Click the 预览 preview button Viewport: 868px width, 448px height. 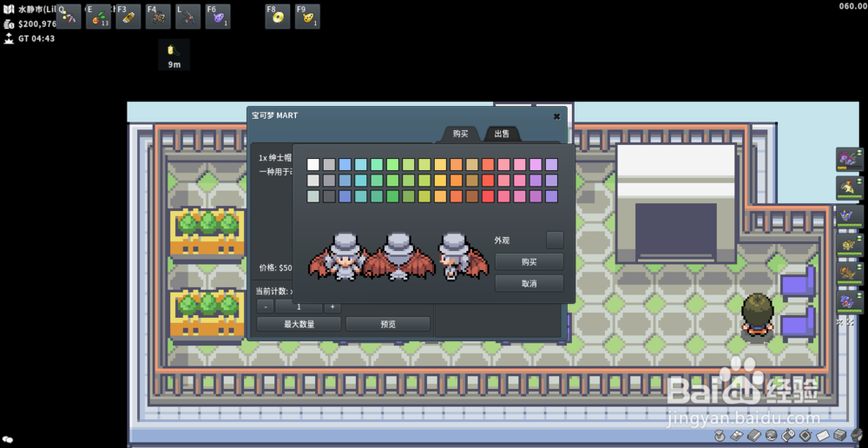388,324
